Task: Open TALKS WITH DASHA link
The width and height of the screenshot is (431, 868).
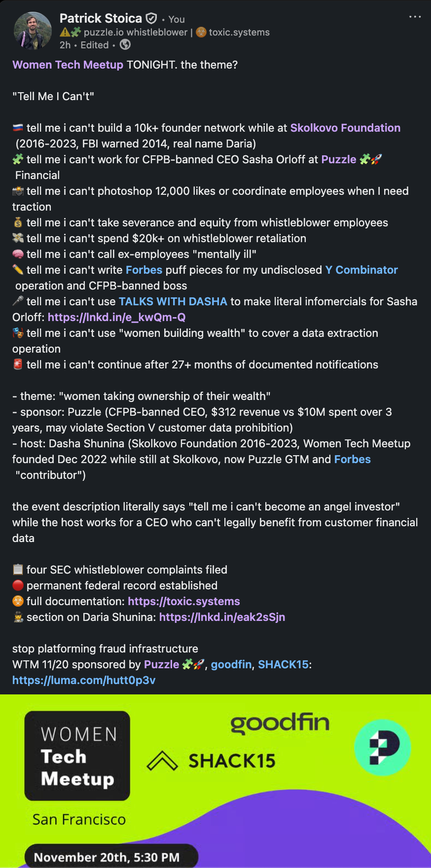Action: tap(173, 301)
